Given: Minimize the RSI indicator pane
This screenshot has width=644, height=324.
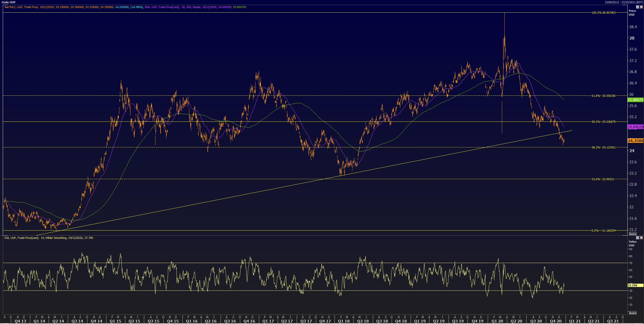Looking at the screenshot, I should tap(637, 238).
